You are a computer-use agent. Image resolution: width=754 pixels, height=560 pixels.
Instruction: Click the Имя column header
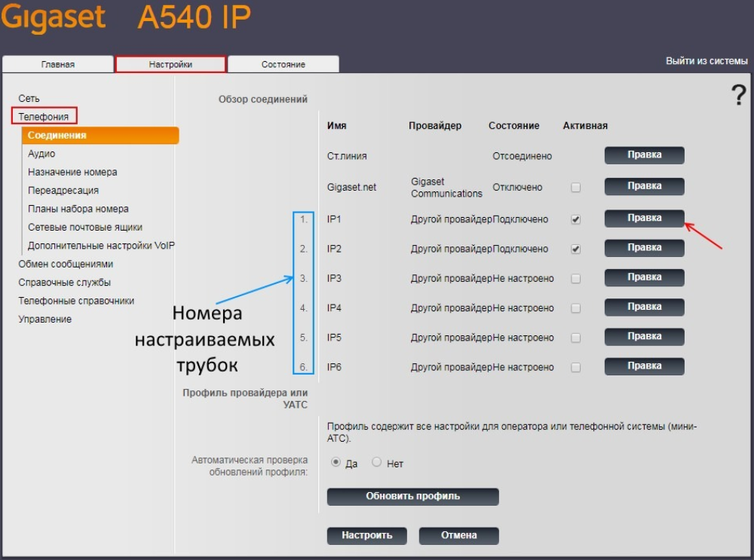[336, 126]
